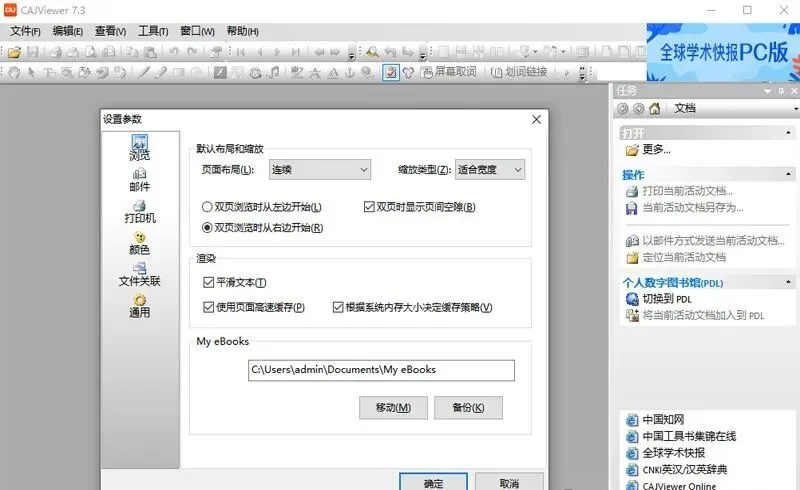
Task: Select the Hand pan tool
Action: point(14,72)
